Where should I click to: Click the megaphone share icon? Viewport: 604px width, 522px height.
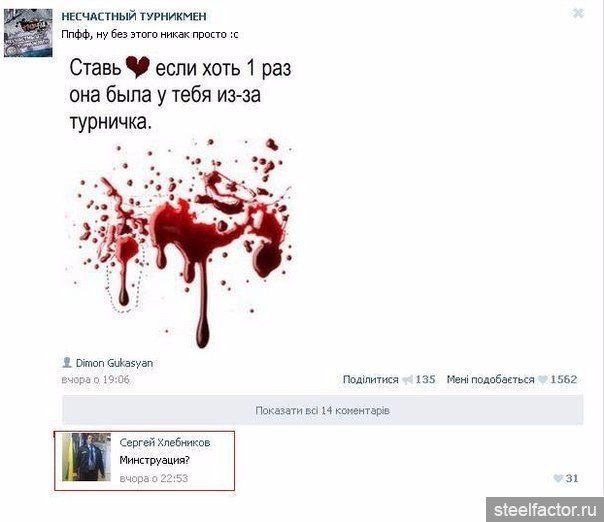coord(408,380)
